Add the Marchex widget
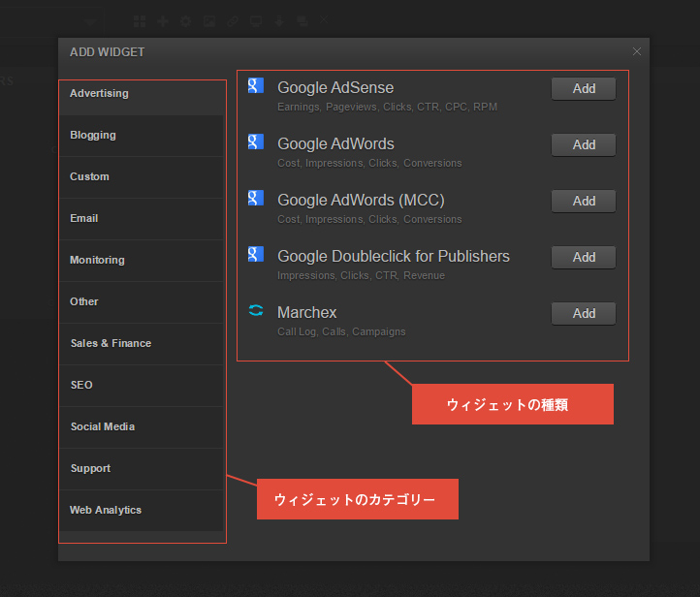This screenshot has height=597, width=700. pos(584,314)
